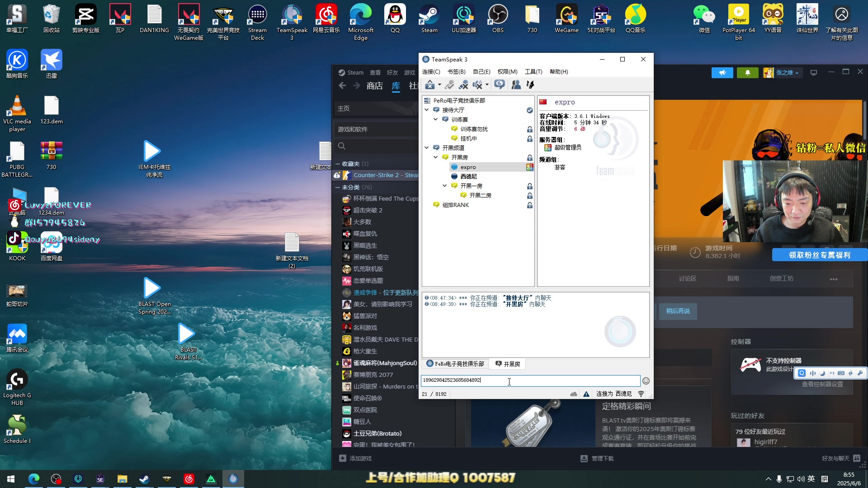
Task: Open speaker mute dropdown arrow
Action: point(487,84)
